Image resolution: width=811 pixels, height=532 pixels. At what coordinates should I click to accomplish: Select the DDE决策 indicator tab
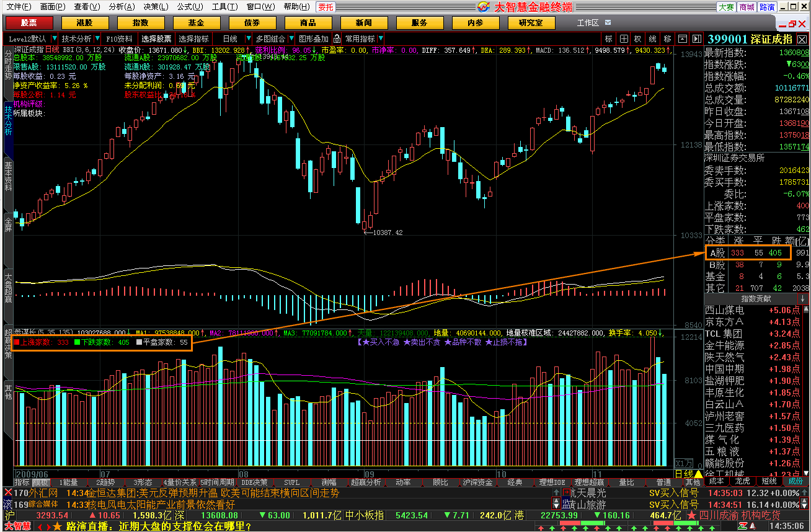(x=254, y=482)
